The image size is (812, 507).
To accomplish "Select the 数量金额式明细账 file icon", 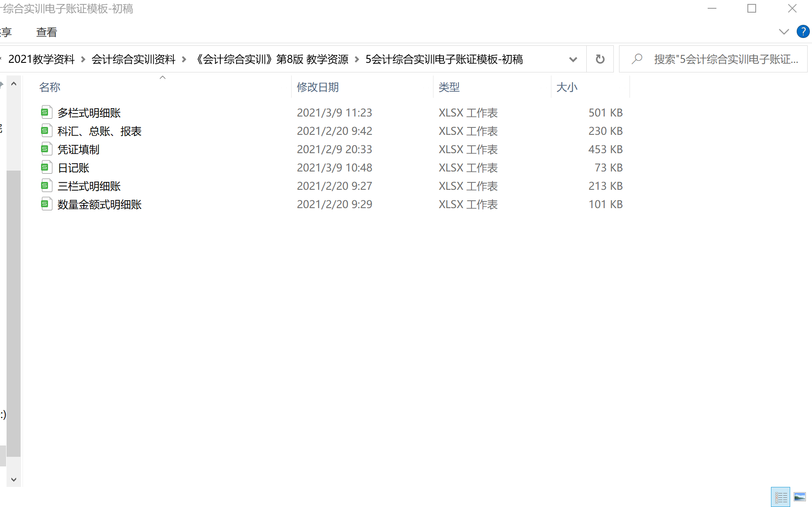I will (46, 204).
